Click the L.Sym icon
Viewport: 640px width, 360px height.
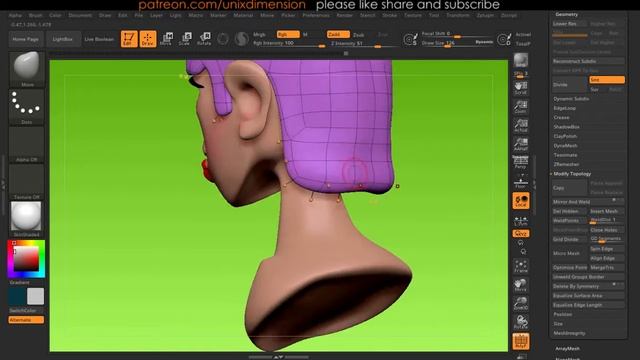[x=520, y=221]
